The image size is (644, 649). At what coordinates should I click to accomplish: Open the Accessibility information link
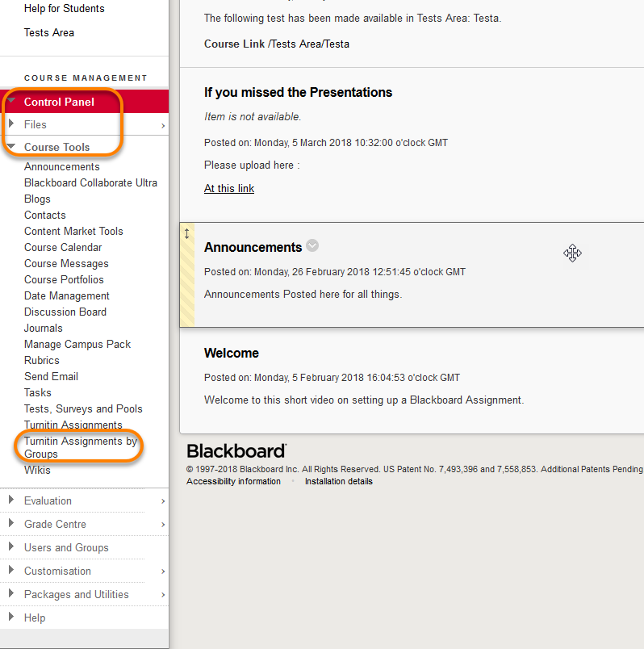233,481
